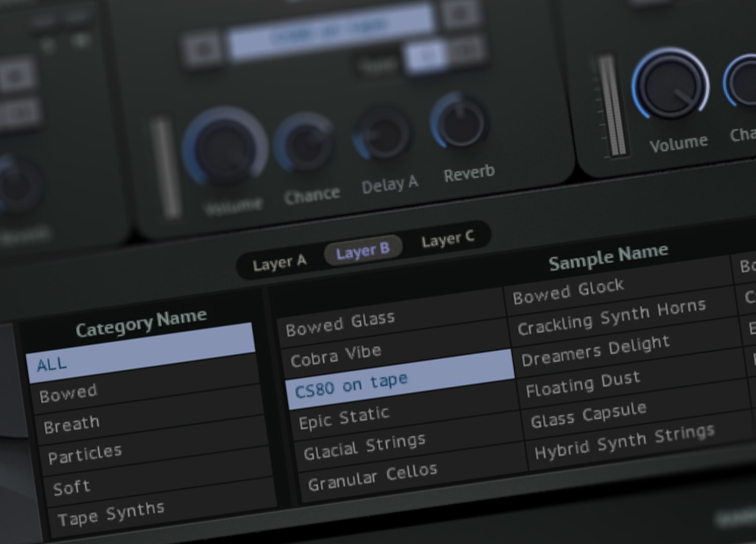Image resolution: width=756 pixels, height=544 pixels.
Task: Pick the Glass Capsule sample
Action: click(637, 409)
